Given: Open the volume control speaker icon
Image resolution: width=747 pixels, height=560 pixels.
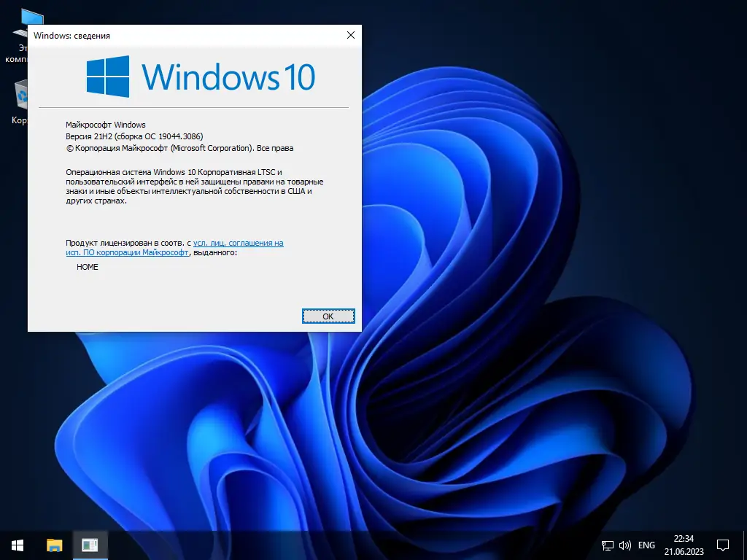Looking at the screenshot, I should tap(624, 545).
